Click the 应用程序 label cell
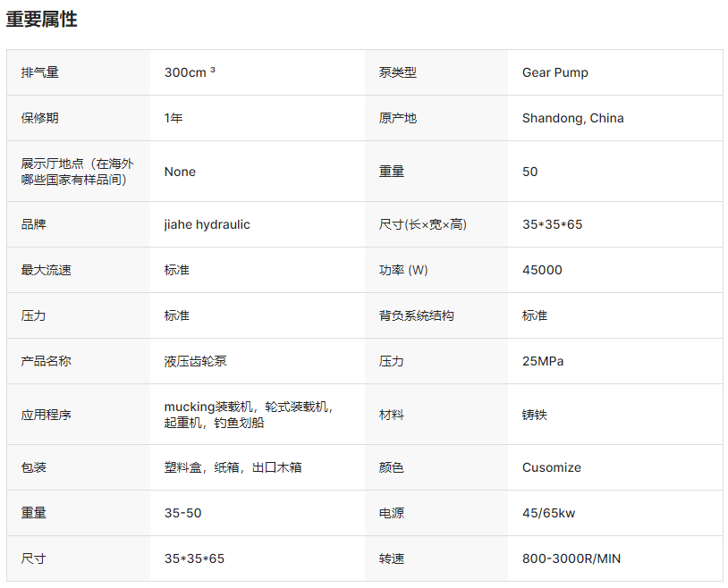The image size is (728, 588). [x=47, y=415]
